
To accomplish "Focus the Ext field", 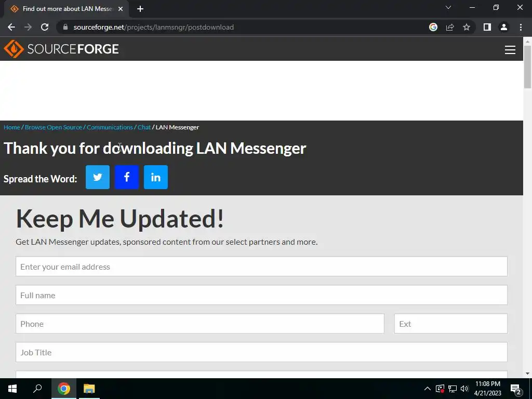I will pos(450,323).
